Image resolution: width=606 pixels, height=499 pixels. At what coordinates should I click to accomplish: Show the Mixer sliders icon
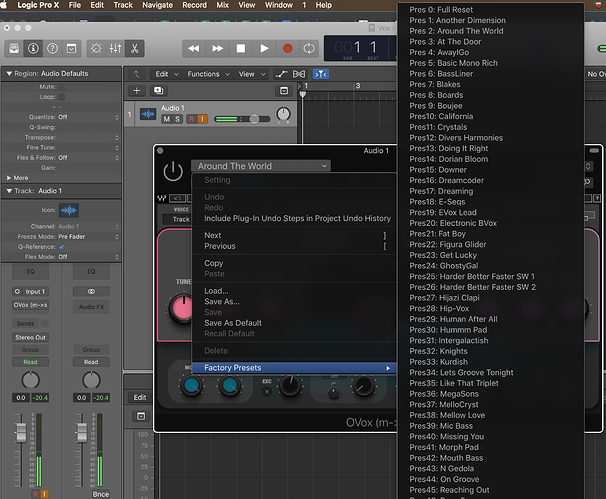pos(115,48)
